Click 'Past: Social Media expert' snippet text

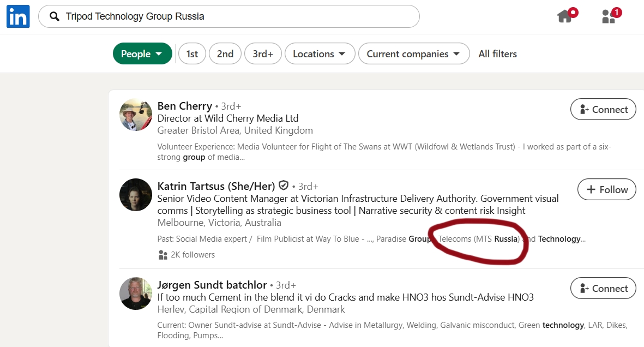click(371, 239)
